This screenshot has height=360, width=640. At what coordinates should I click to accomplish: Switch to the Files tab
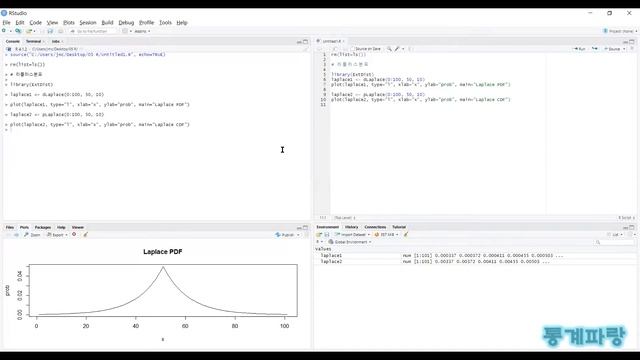tap(10, 227)
